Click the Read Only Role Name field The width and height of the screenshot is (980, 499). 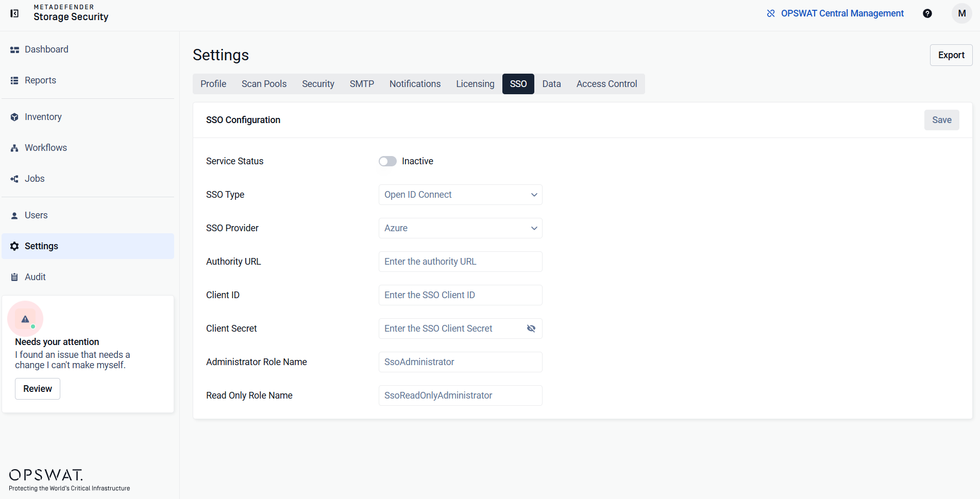pos(461,395)
